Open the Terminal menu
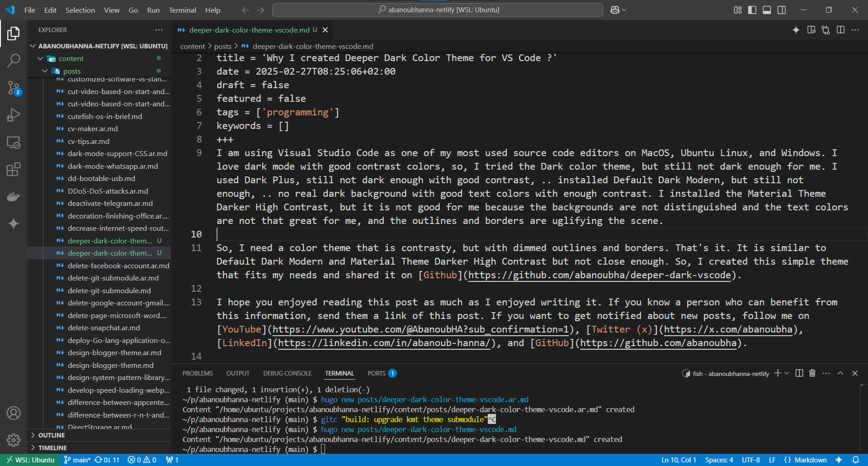Viewport: 868px width, 466px height. click(182, 10)
